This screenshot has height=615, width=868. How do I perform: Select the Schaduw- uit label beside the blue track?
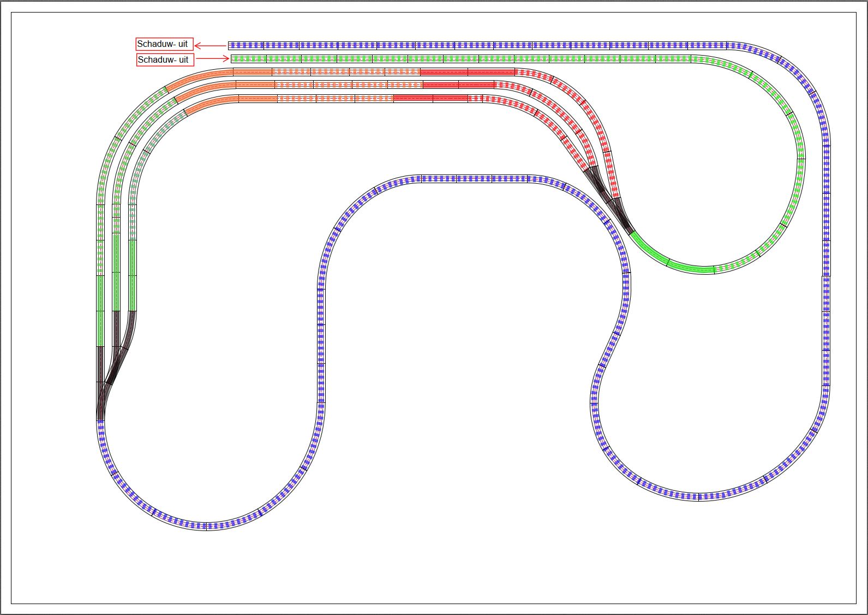[x=164, y=44]
